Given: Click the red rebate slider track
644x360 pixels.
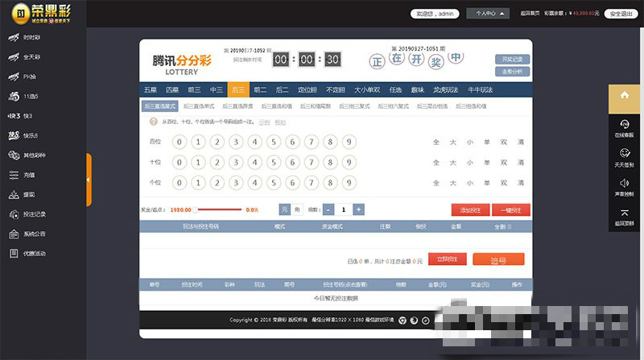Looking at the screenshot, I should (220, 209).
